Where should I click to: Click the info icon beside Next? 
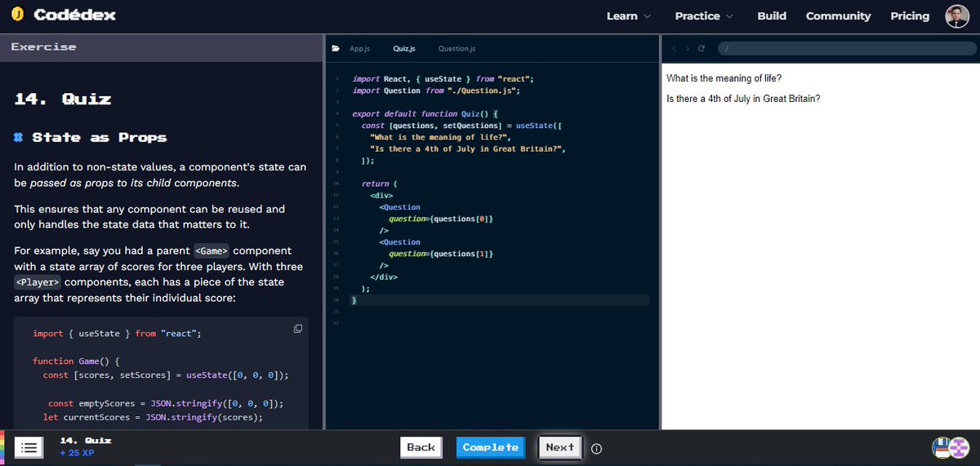(x=596, y=448)
